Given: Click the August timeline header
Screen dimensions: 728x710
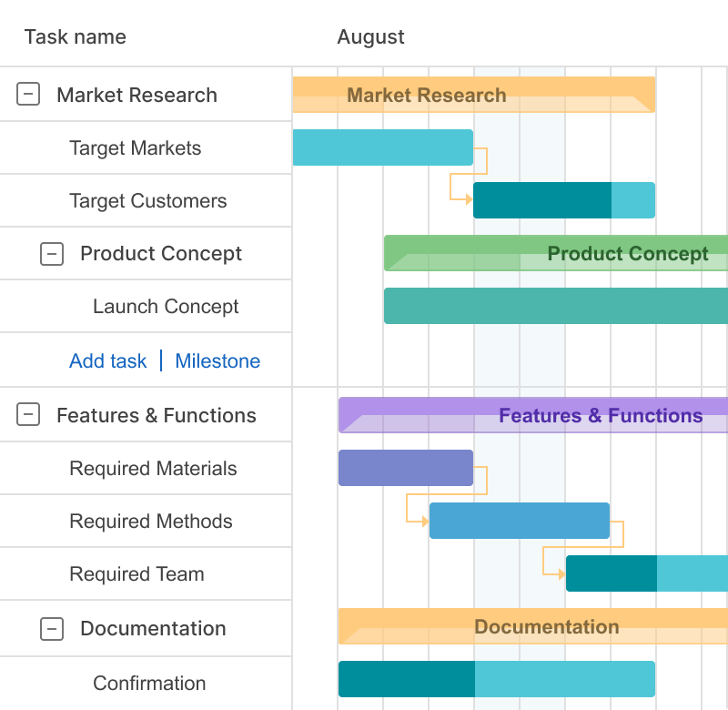Looking at the screenshot, I should pos(370,37).
